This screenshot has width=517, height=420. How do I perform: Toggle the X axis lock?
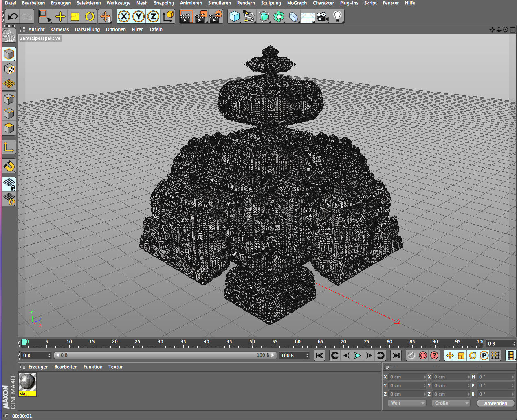[123, 16]
